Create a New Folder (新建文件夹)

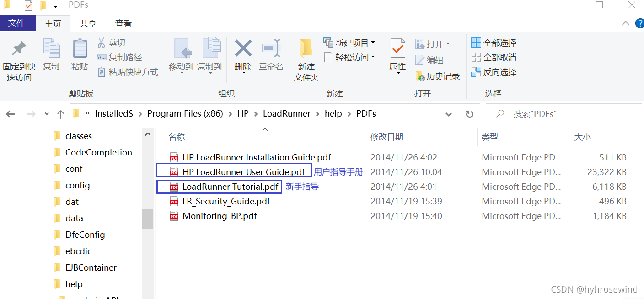coord(306,60)
